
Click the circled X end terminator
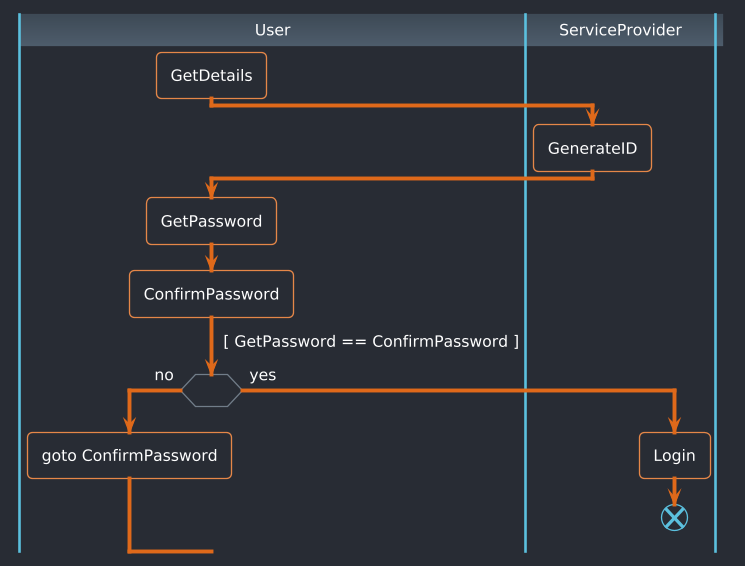tap(674, 517)
